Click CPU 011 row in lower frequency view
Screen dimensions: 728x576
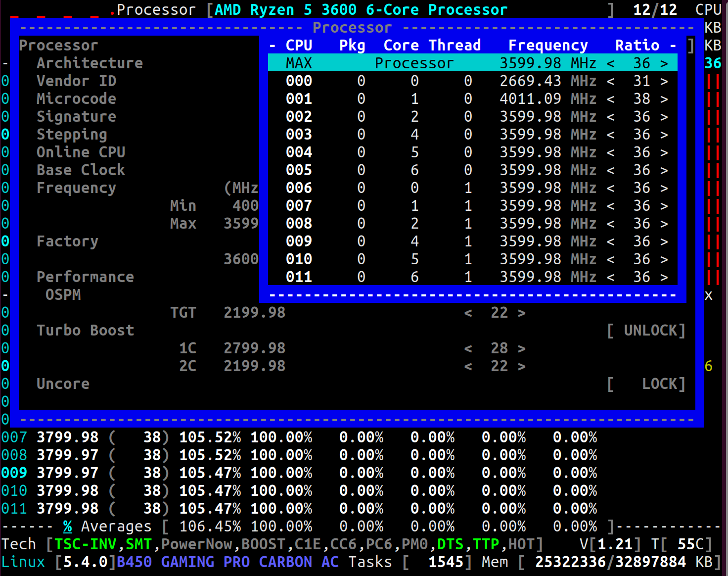pyautogui.click(x=299, y=509)
